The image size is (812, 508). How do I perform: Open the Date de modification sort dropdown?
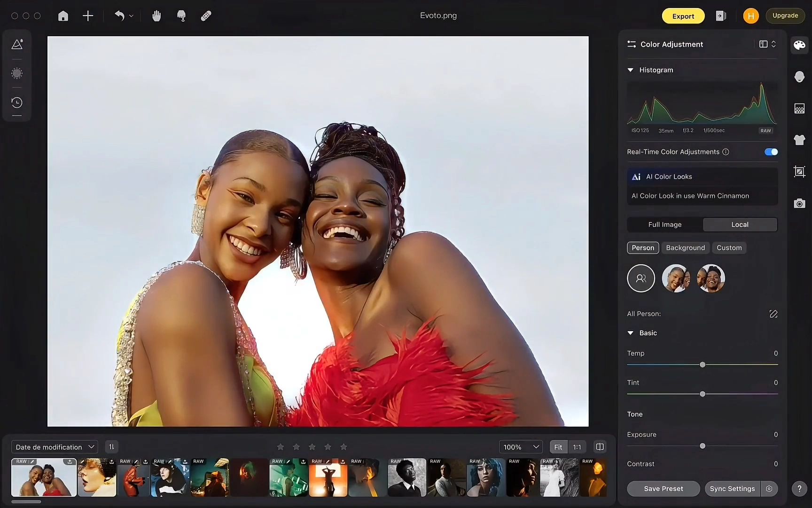[55, 447]
